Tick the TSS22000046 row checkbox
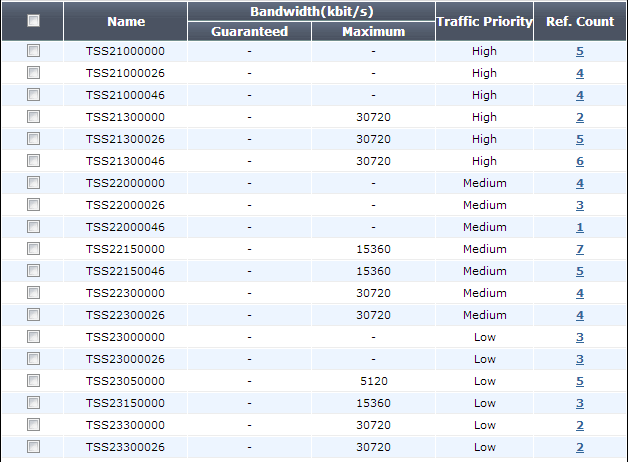This screenshot has height=462, width=628. point(33,227)
